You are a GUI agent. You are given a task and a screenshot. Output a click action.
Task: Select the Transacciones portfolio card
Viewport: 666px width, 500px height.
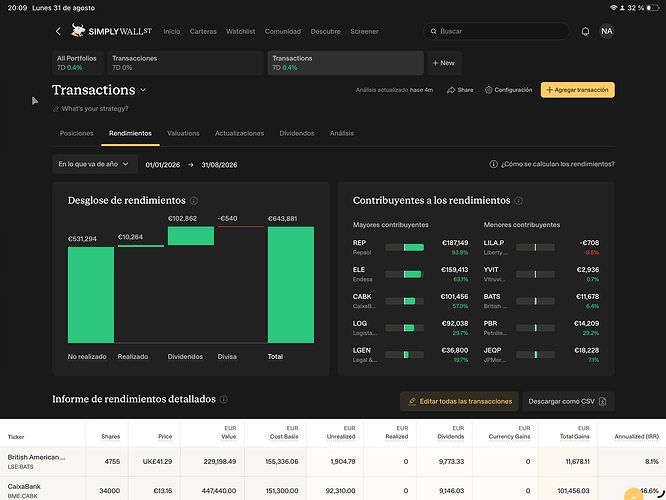(185, 63)
